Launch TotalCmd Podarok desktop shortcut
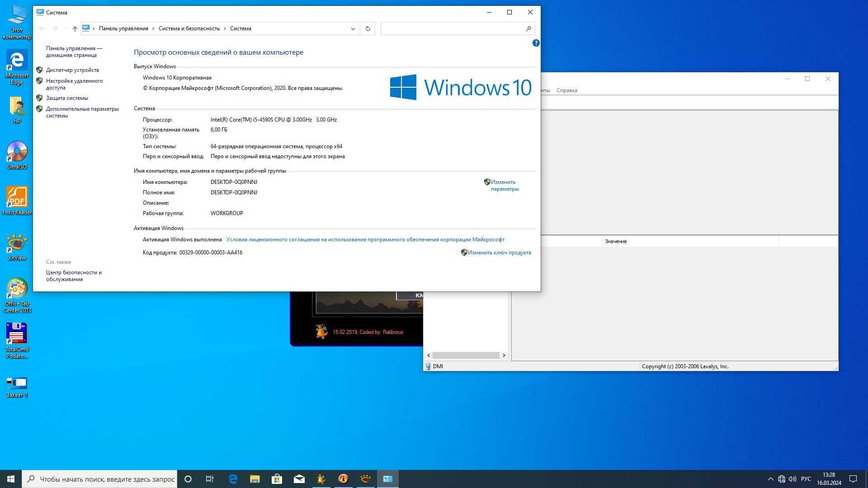 coord(17,341)
